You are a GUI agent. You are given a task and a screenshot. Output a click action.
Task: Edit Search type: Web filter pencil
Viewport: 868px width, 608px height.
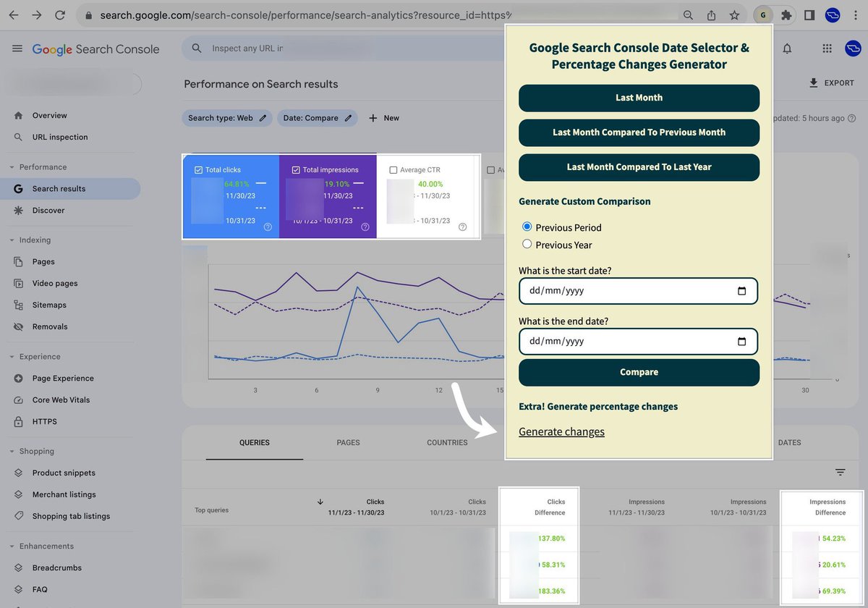click(x=263, y=118)
